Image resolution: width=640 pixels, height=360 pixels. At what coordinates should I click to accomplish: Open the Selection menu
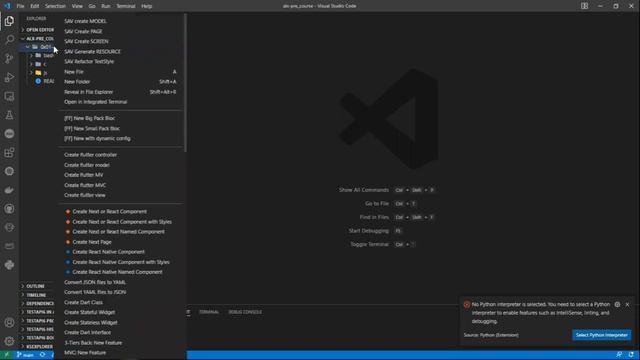click(55, 6)
